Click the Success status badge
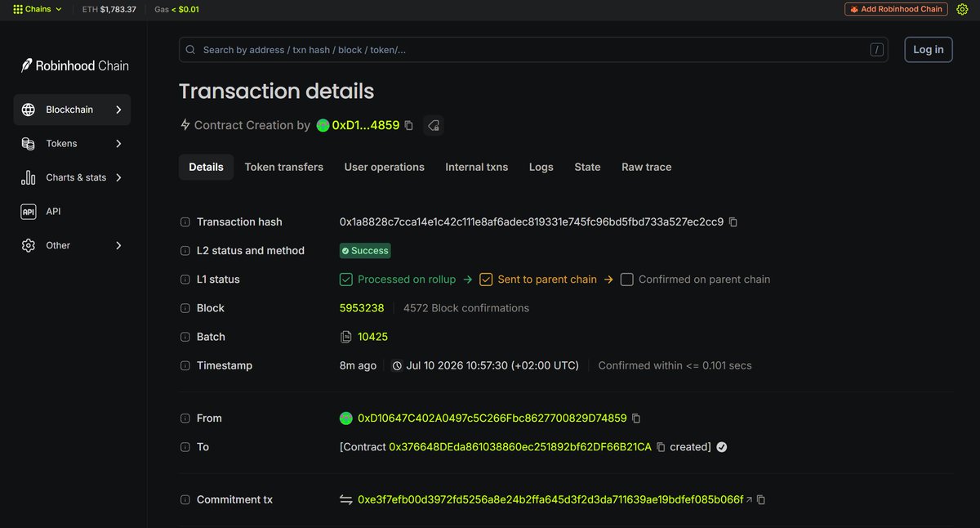This screenshot has width=980, height=528. tap(365, 251)
